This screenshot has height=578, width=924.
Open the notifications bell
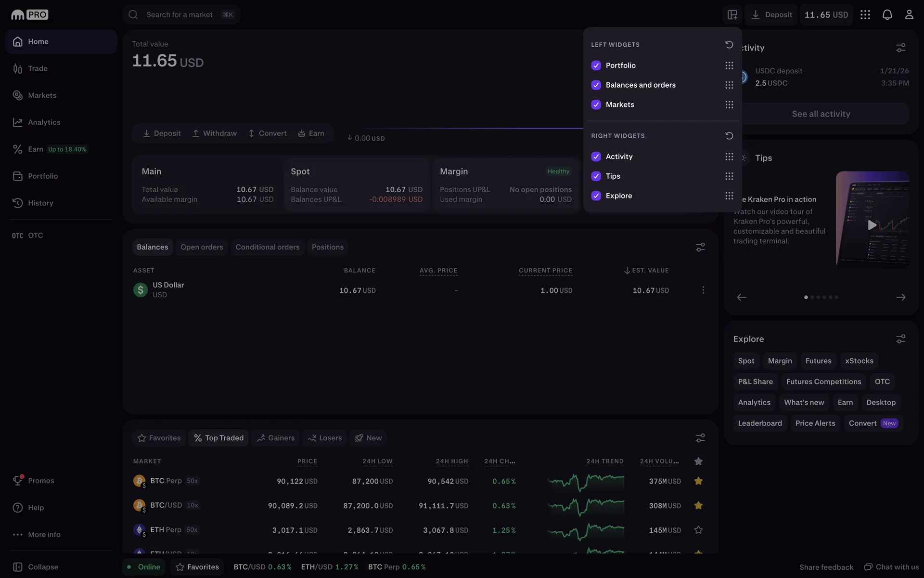pyautogui.click(x=887, y=14)
